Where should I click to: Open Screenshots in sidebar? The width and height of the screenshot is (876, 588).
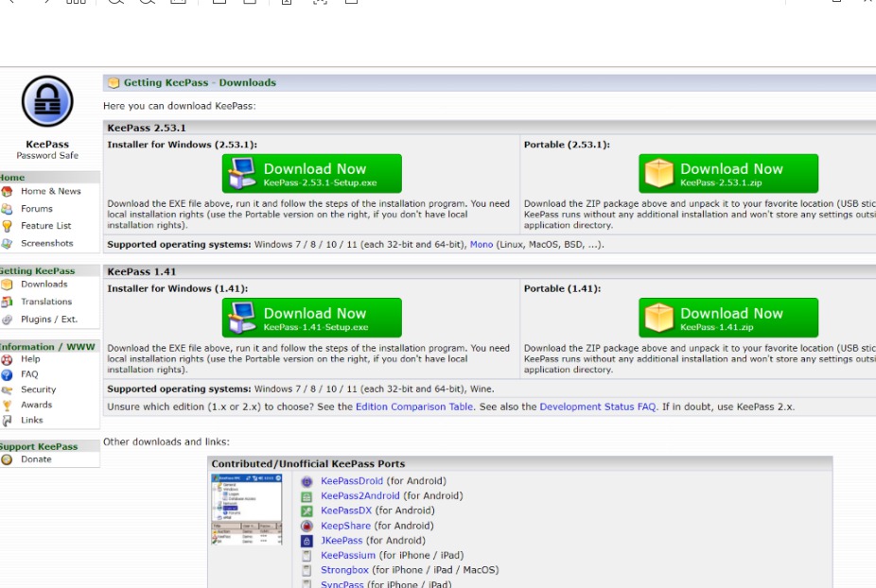point(47,243)
